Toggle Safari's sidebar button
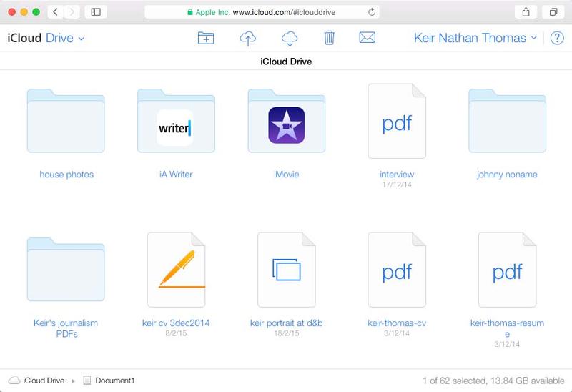This screenshot has width=572, height=392. tap(96, 12)
